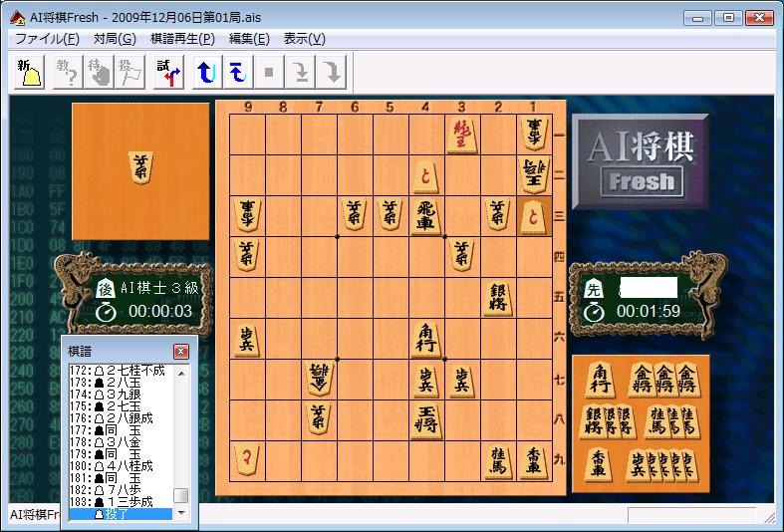Select move 182: ７八歩 in the list
Image resolution: width=784 pixels, height=532 pixels.
121,490
